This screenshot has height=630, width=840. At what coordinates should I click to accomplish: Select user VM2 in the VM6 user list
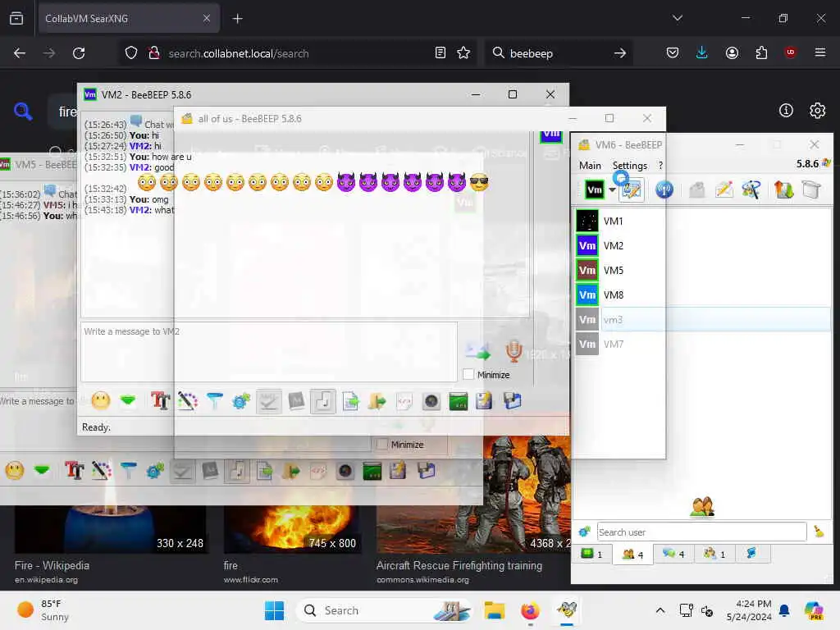pyautogui.click(x=702, y=246)
